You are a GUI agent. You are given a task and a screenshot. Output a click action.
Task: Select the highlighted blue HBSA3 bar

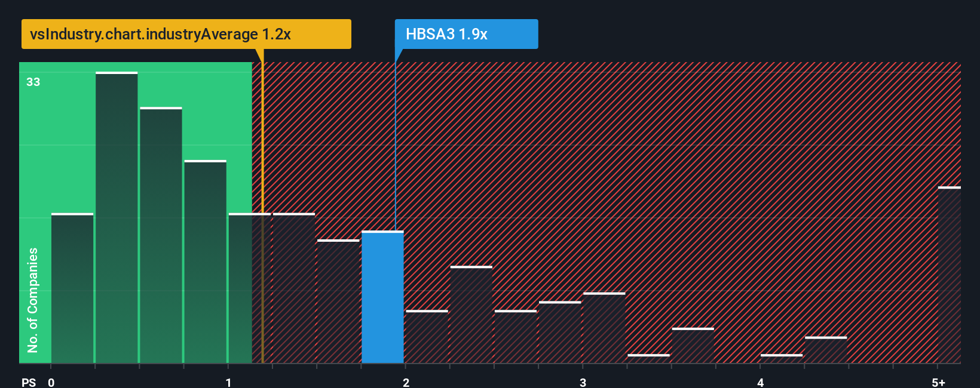tap(382, 297)
